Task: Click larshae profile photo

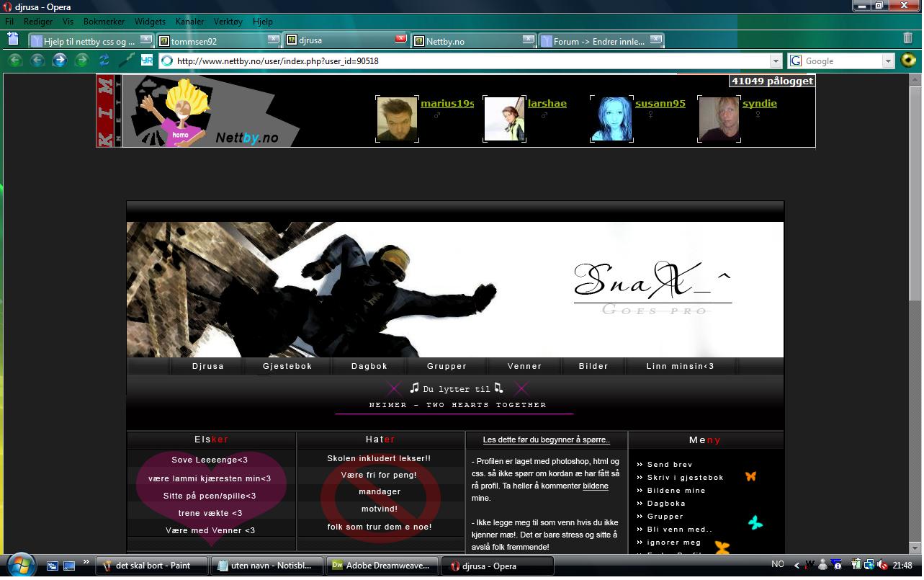Action: [504, 119]
